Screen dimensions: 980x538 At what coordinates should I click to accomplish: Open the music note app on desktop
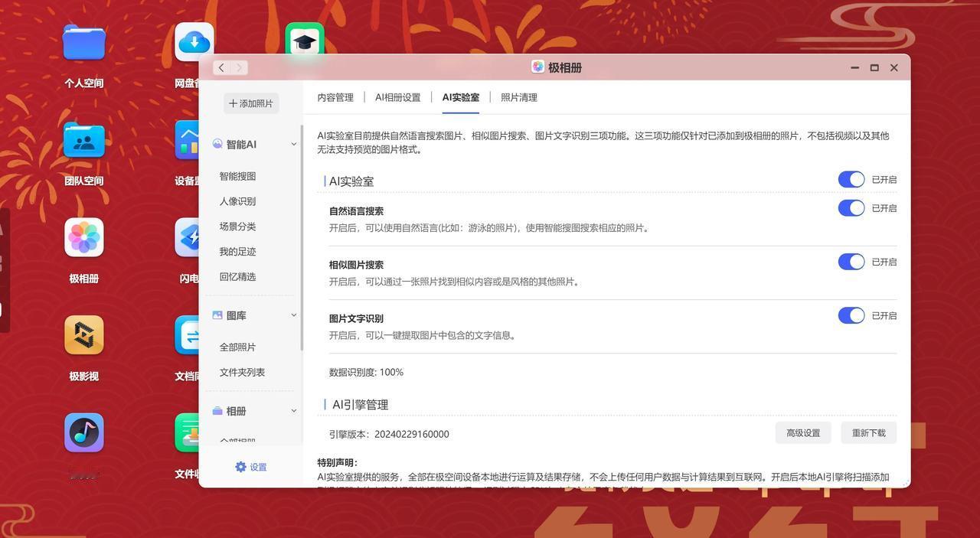[x=84, y=432]
